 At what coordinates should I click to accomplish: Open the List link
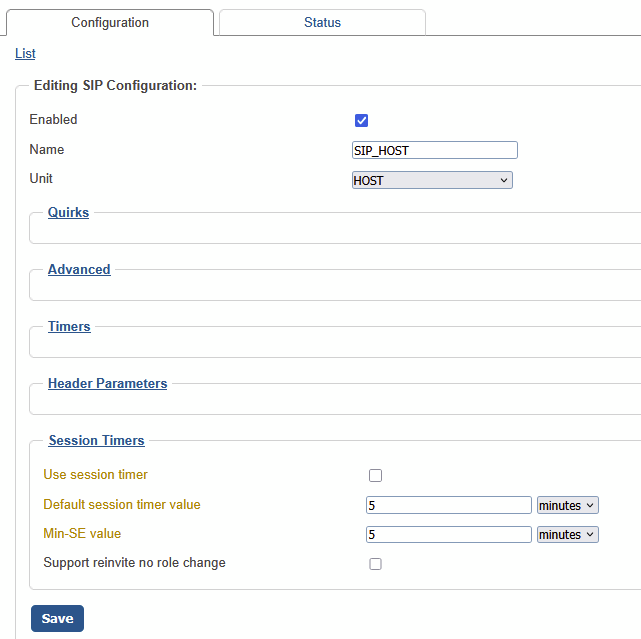tap(25, 53)
